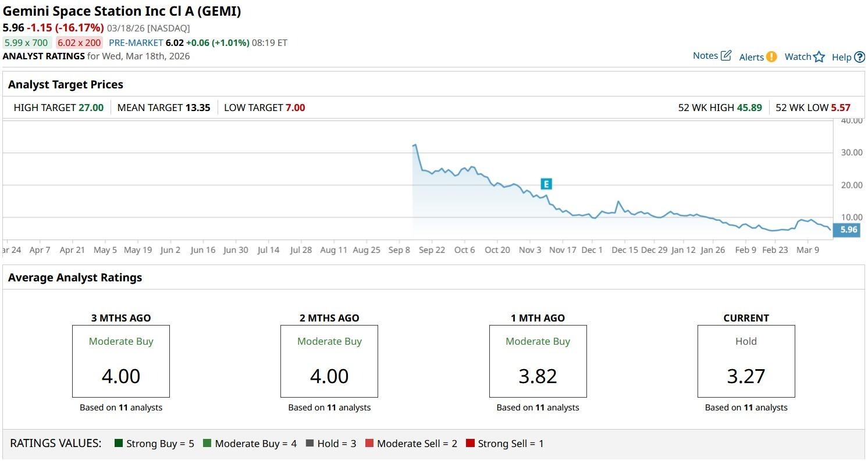Click the orange Alerts exclamation icon
868x461 pixels.
771,56
